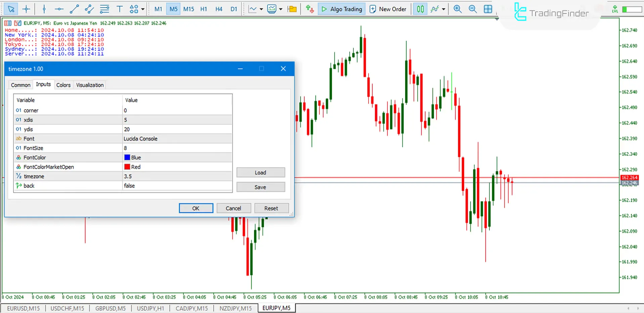Toggle Algo Trading on or off

click(342, 9)
